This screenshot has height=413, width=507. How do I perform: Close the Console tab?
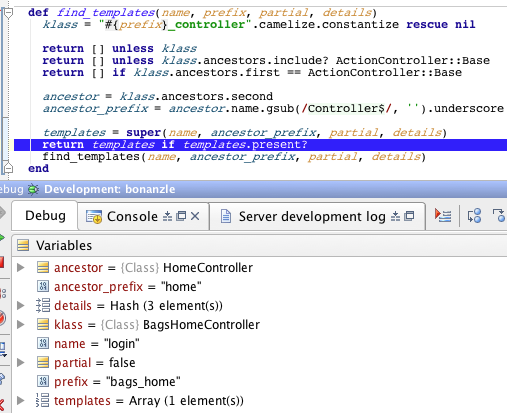195,216
